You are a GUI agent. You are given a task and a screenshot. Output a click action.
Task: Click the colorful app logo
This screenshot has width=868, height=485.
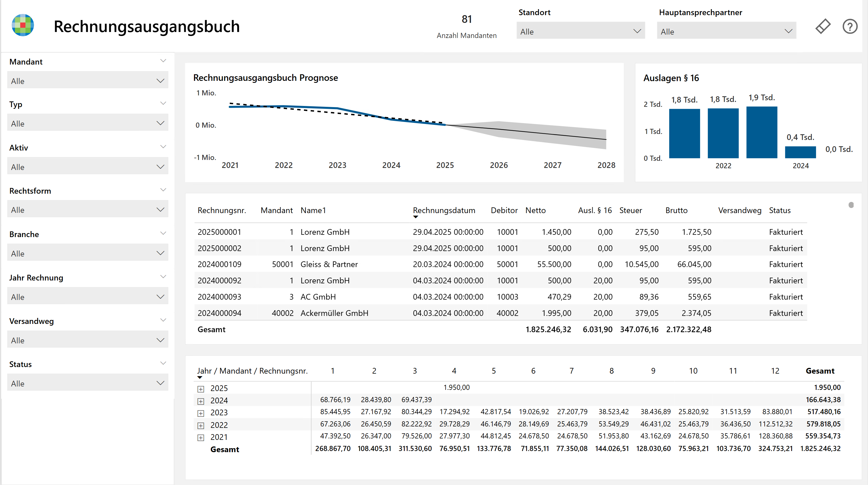pyautogui.click(x=23, y=25)
